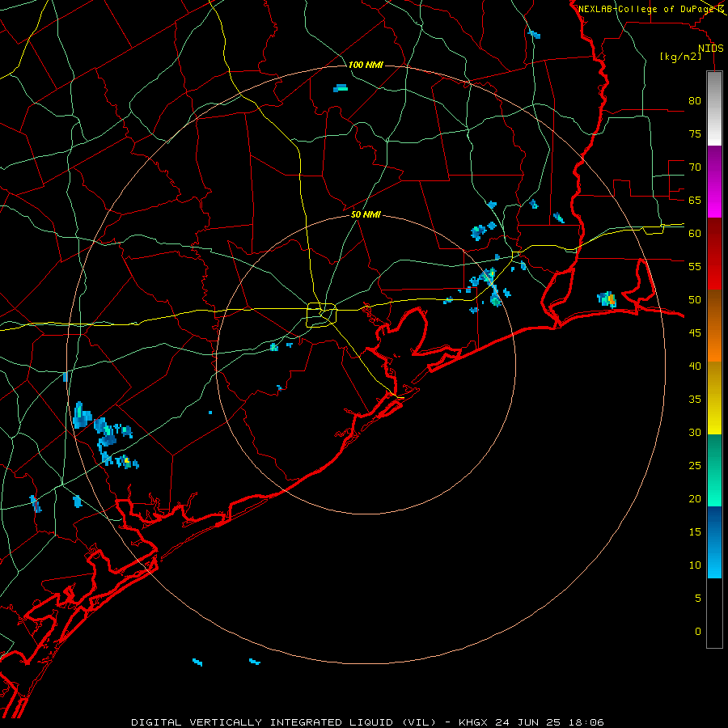The image size is (728, 728).
Task: Click the "60" value on the VIL scale
Action: point(695,234)
